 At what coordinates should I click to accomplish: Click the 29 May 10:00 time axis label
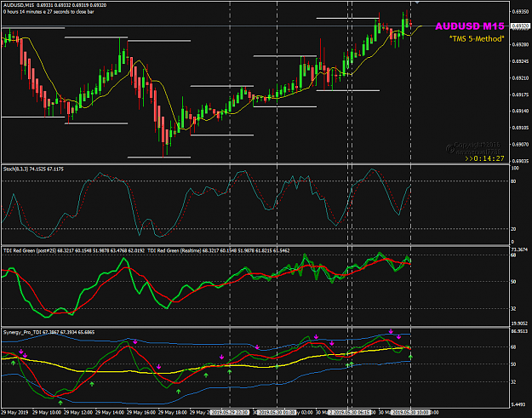(47, 413)
